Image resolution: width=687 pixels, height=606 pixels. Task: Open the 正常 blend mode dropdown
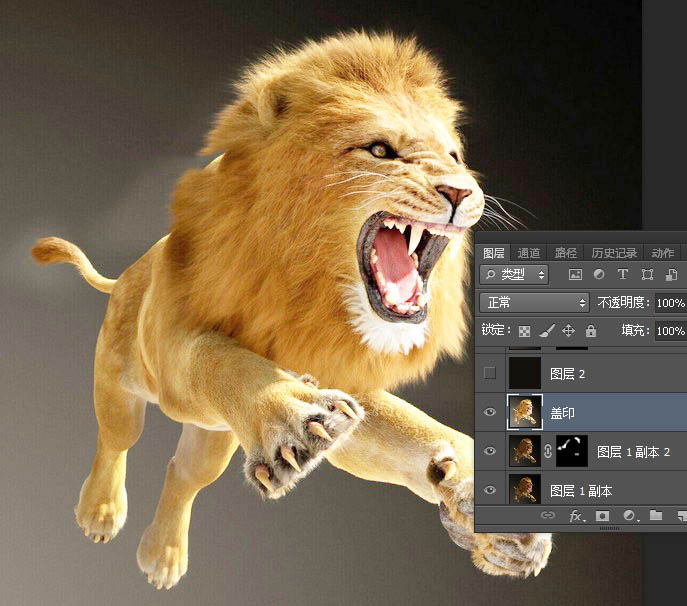[534, 302]
